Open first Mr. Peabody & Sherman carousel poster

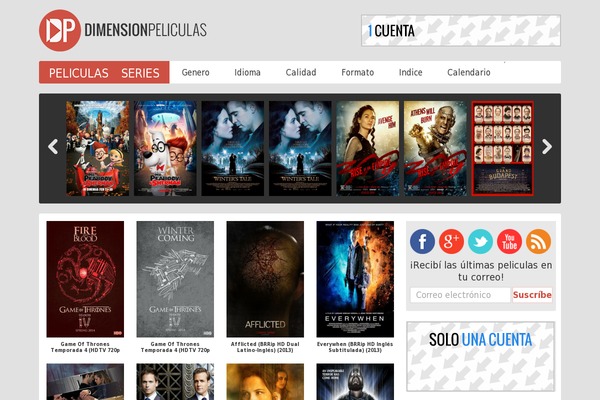point(98,149)
